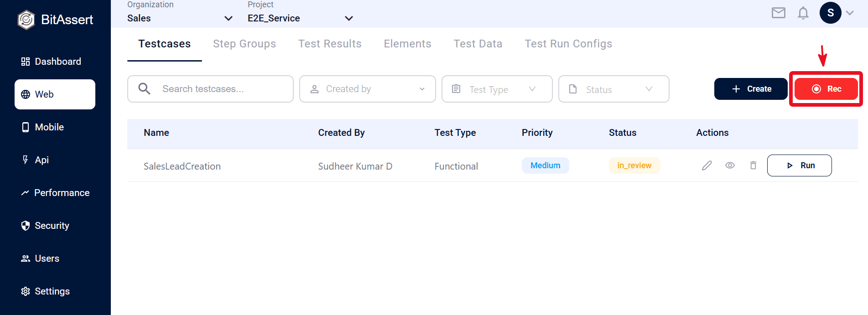The width and height of the screenshot is (868, 315).
Task: Open the Status filter dropdown
Action: click(614, 89)
